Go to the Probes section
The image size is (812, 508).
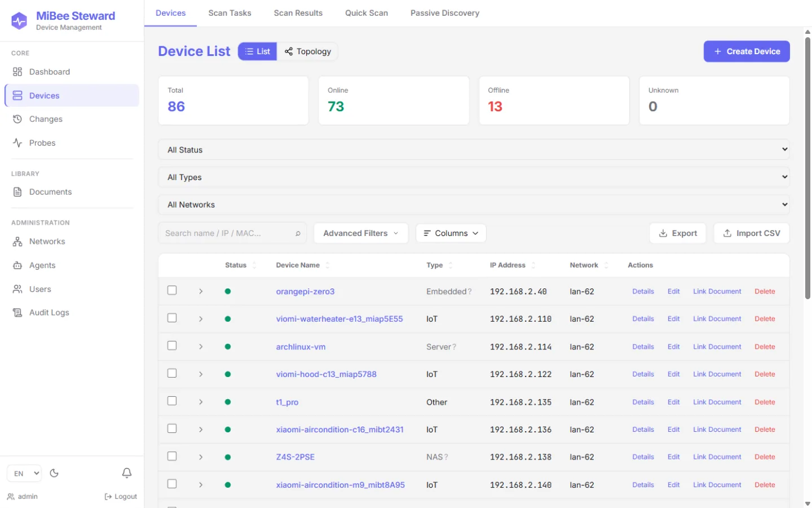pos(72,143)
